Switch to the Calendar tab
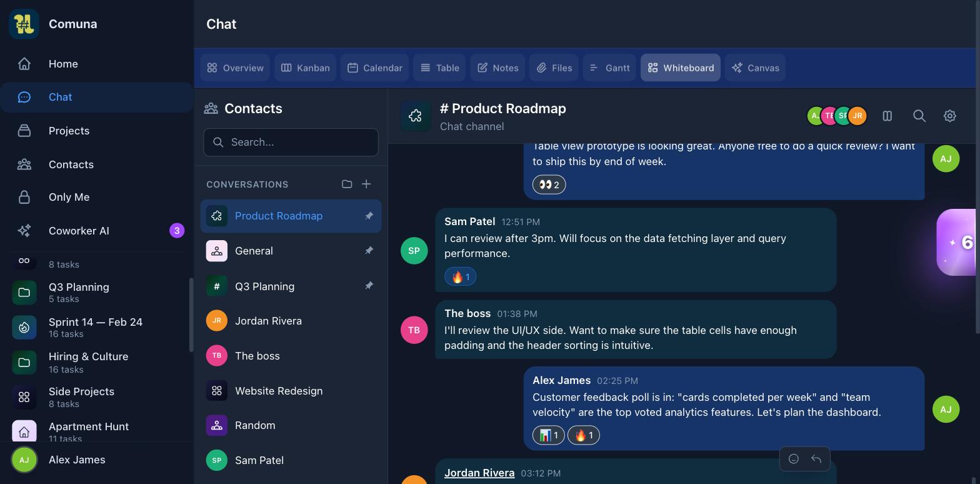980x484 pixels. tap(374, 68)
